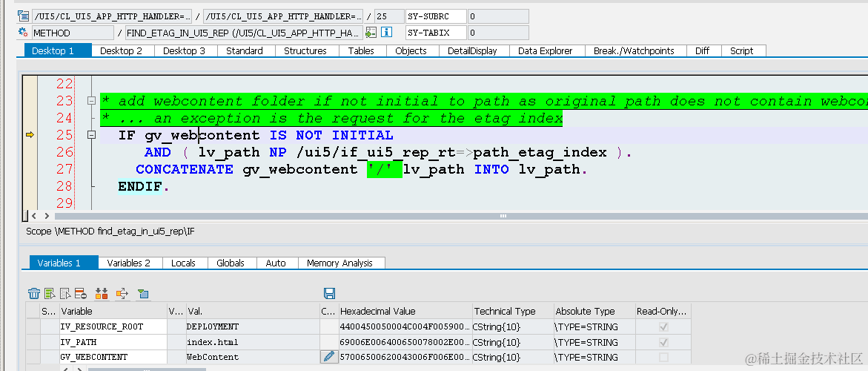Click the METHOD event type field
This screenshot has height=371, width=868.
click(x=73, y=33)
